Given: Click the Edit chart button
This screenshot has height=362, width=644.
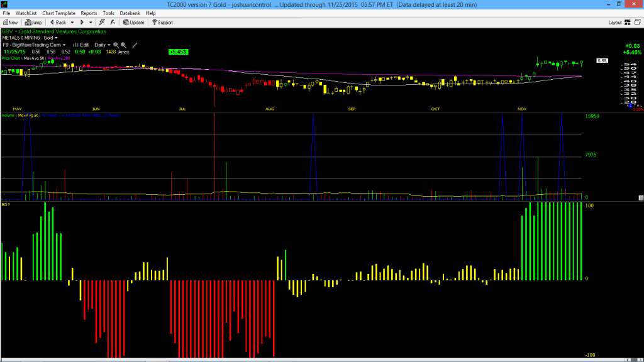Looking at the screenshot, I should 81,45.
